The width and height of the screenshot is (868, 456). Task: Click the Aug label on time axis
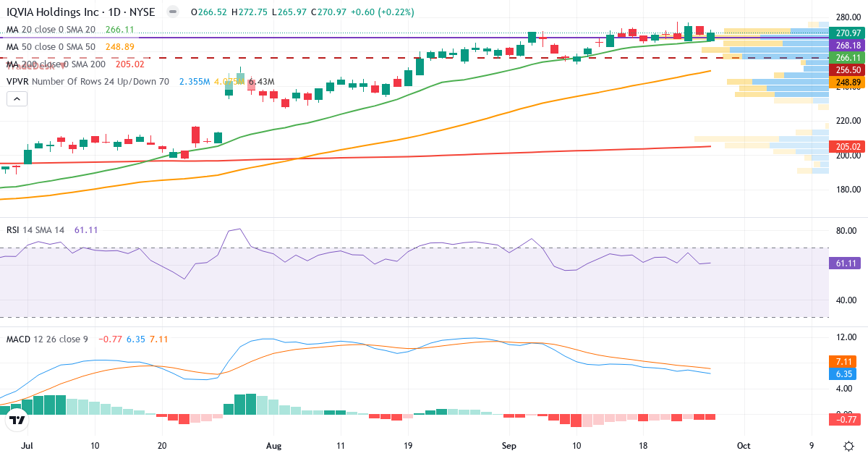tap(275, 445)
